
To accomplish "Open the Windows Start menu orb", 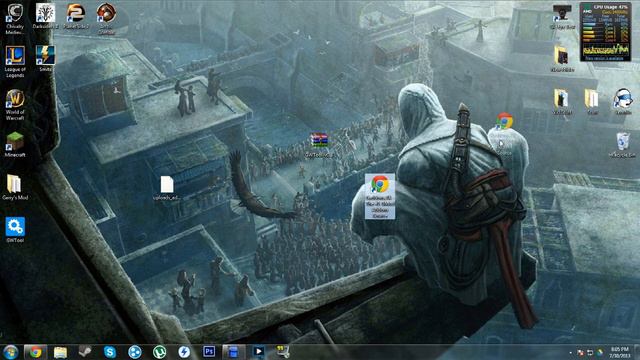I will coord(10,352).
